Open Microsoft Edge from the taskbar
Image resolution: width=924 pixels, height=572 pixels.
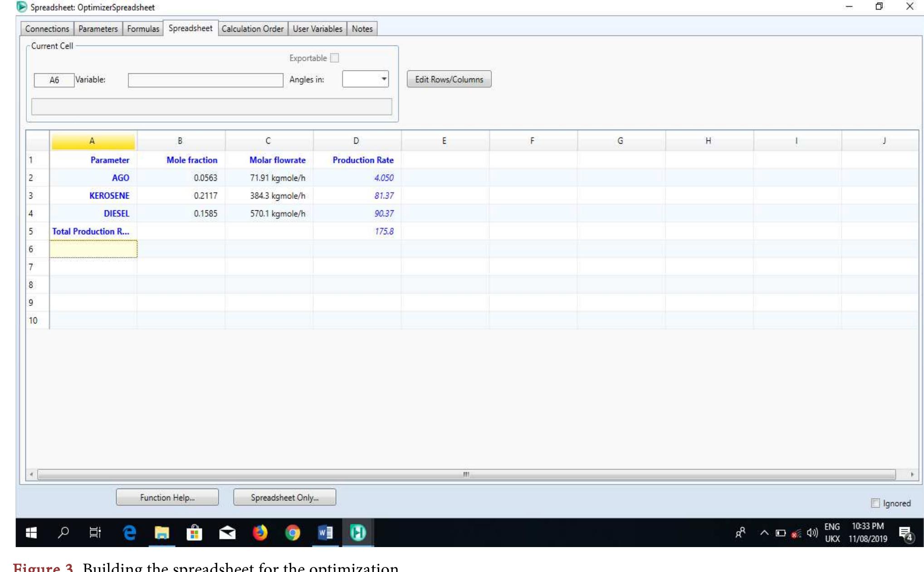point(129,533)
